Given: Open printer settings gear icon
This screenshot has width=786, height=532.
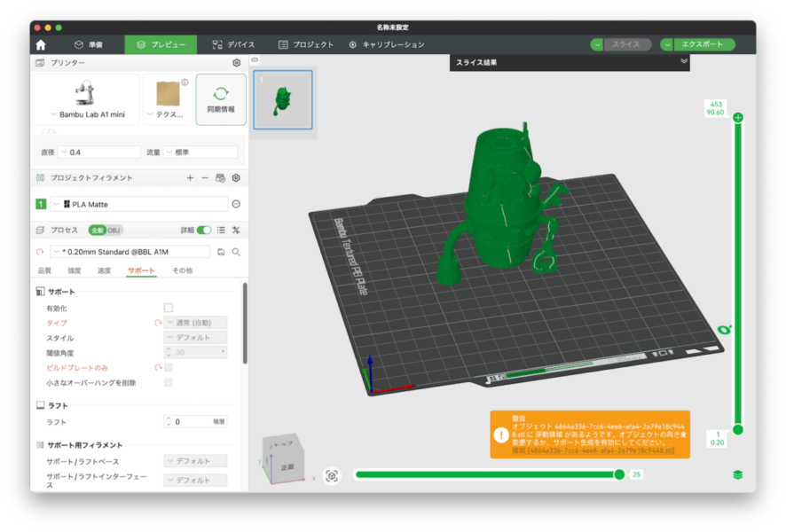Looking at the screenshot, I should (236, 64).
